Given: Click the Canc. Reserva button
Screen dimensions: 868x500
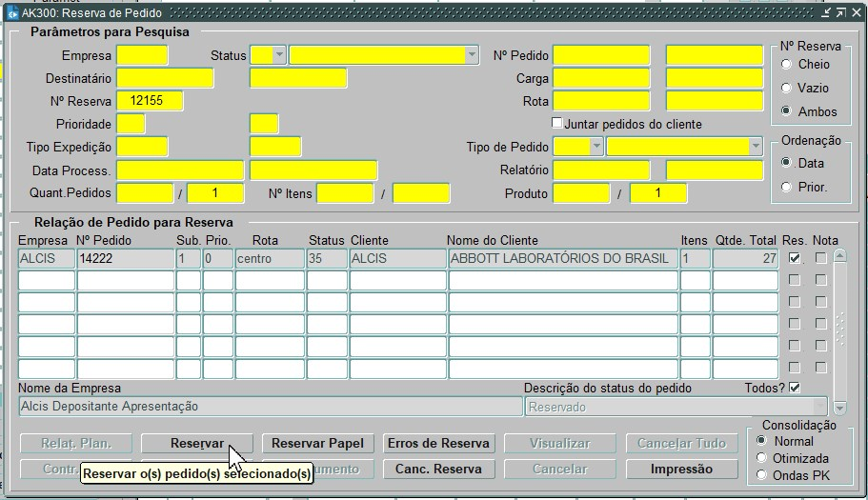Looking at the screenshot, I should click(x=438, y=469).
